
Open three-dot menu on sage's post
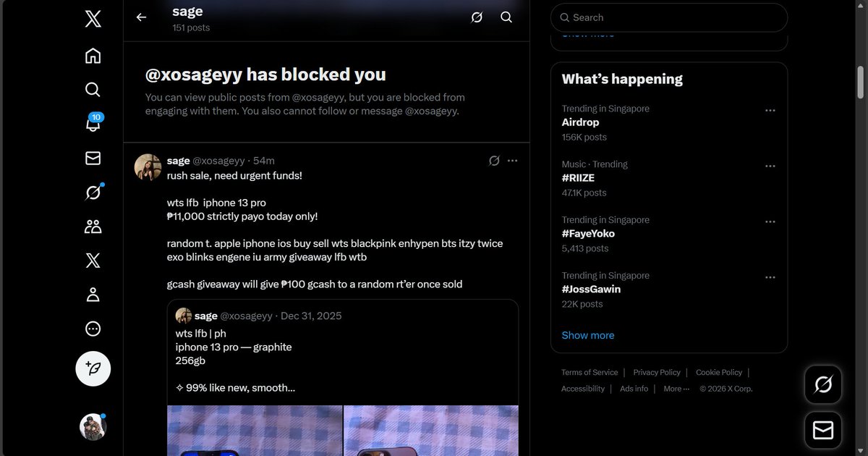[512, 161]
